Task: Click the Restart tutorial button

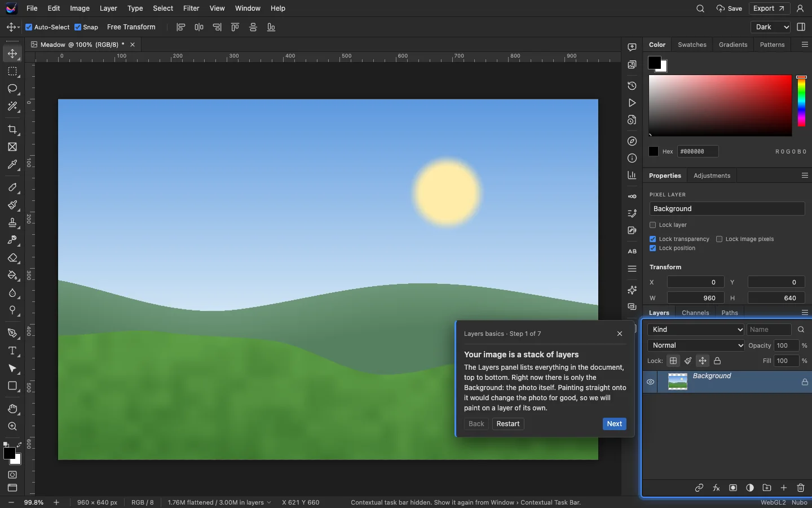Action: (508, 424)
